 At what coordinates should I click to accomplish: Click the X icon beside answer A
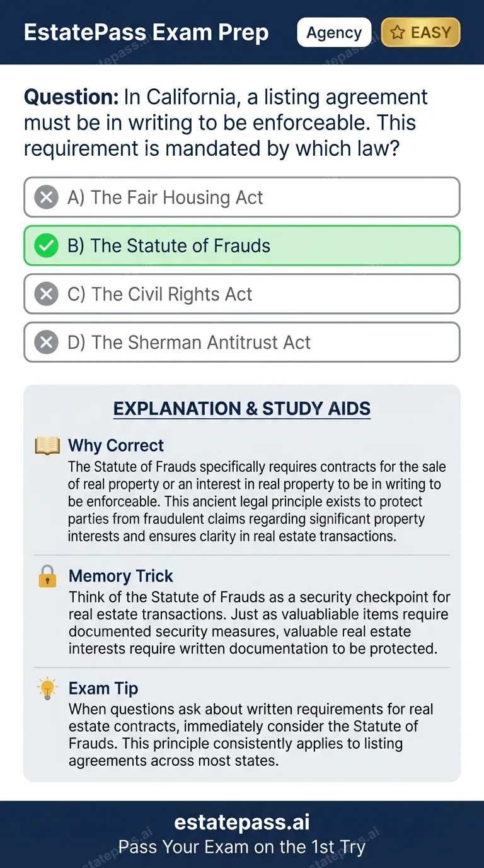coord(45,197)
